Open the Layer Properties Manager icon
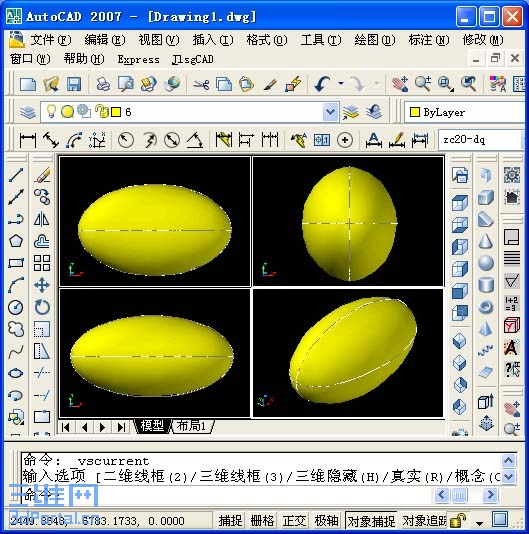Viewport: 529px width, 534px height. (x=28, y=112)
